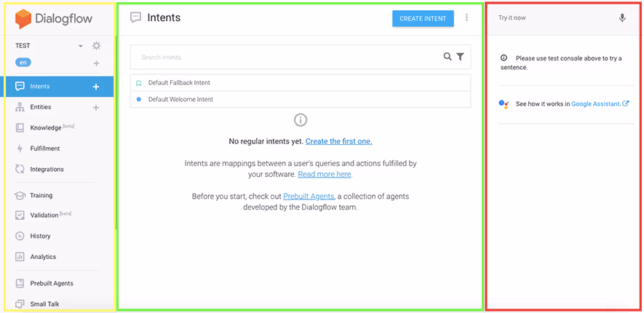
Task: Click the Entities hierarchy icon
Action: coord(20,107)
